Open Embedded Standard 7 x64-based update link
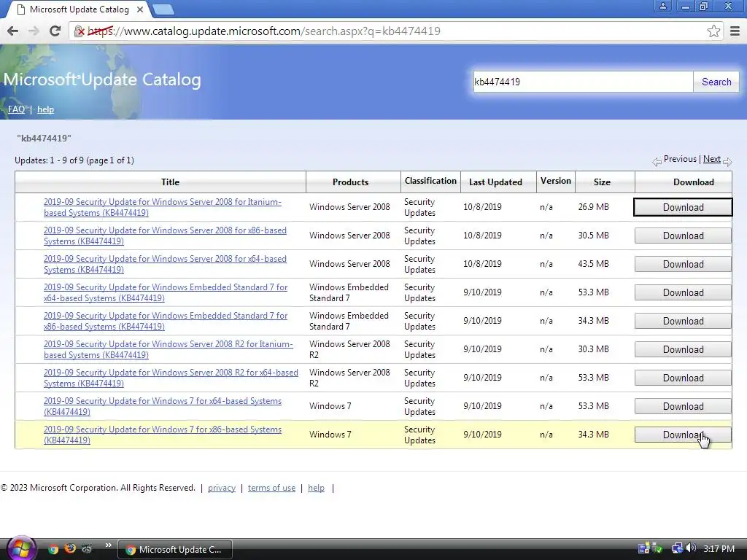This screenshot has height=560, width=747. [166, 292]
